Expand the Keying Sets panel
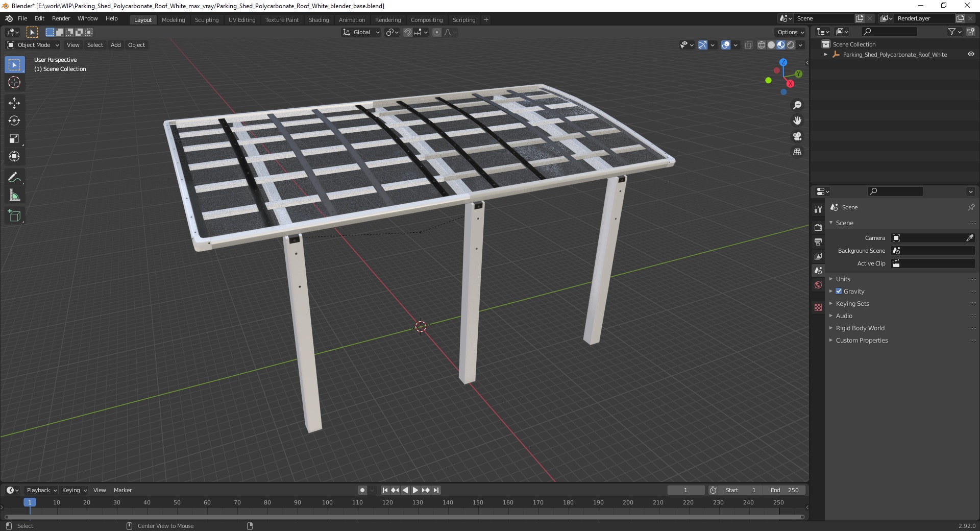Image resolution: width=980 pixels, height=531 pixels. click(852, 303)
